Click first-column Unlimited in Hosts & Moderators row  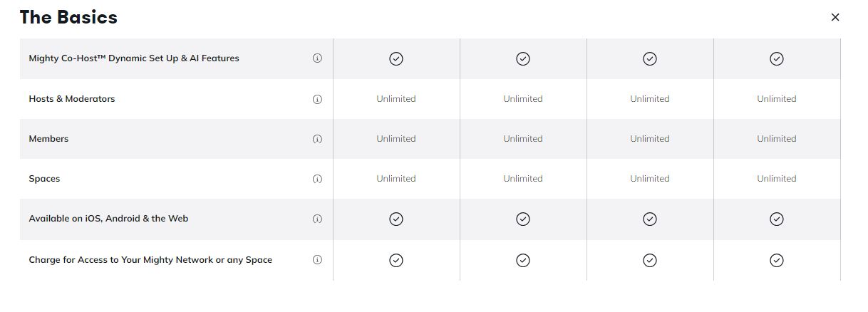(396, 99)
